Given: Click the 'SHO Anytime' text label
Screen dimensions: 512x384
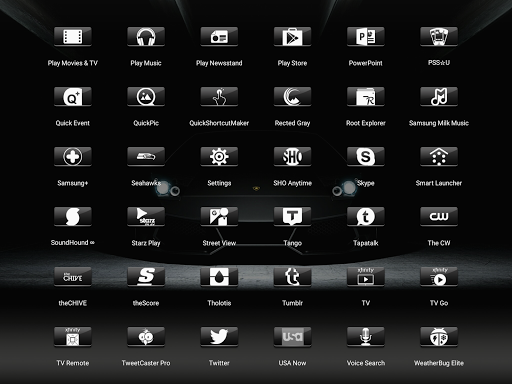Looking at the screenshot, I should point(292,183).
